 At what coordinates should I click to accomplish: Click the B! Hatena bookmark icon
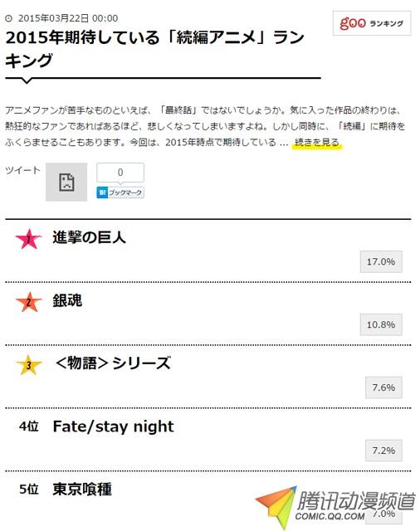[x=102, y=192]
